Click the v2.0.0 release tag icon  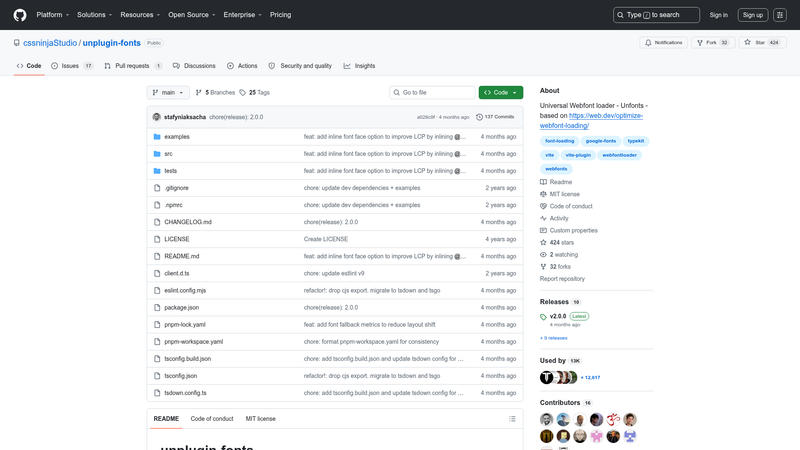point(543,317)
